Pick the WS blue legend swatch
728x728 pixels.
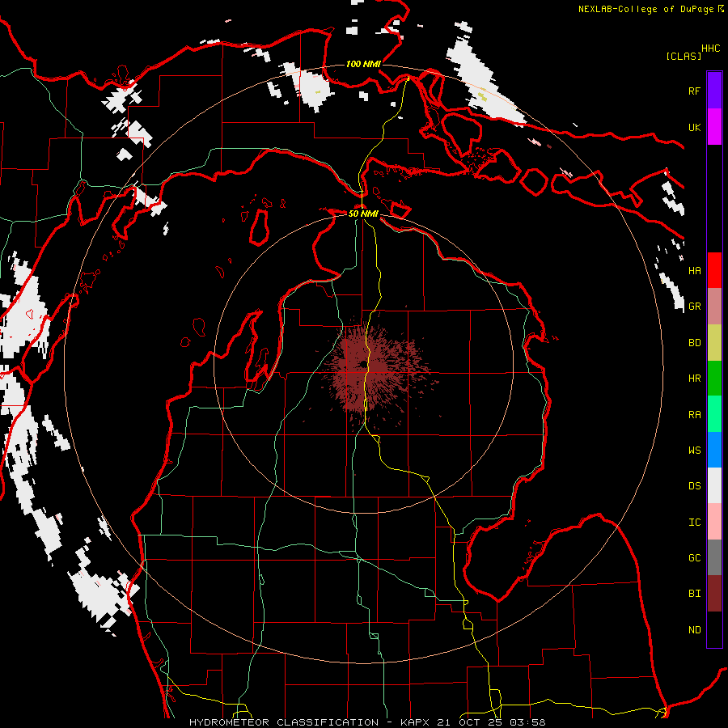pos(714,450)
